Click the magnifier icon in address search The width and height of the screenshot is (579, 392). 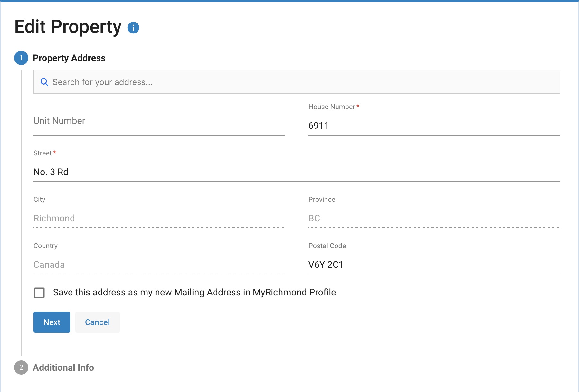click(x=44, y=82)
